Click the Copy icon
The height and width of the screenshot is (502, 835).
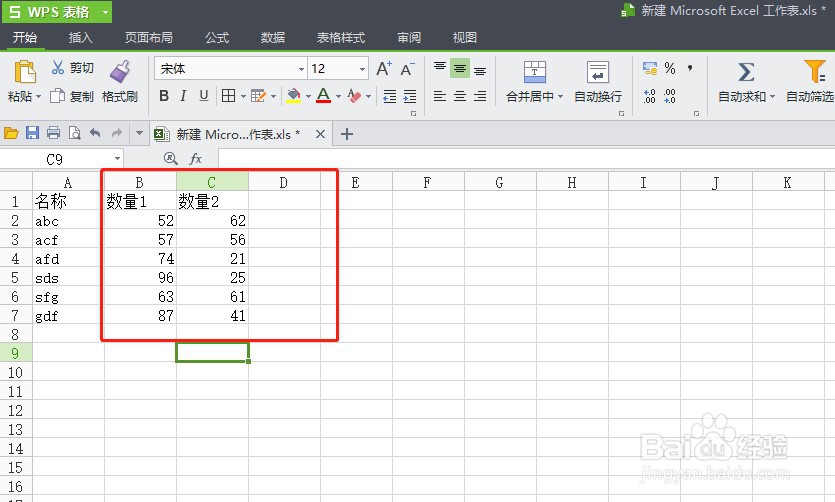click(57, 96)
